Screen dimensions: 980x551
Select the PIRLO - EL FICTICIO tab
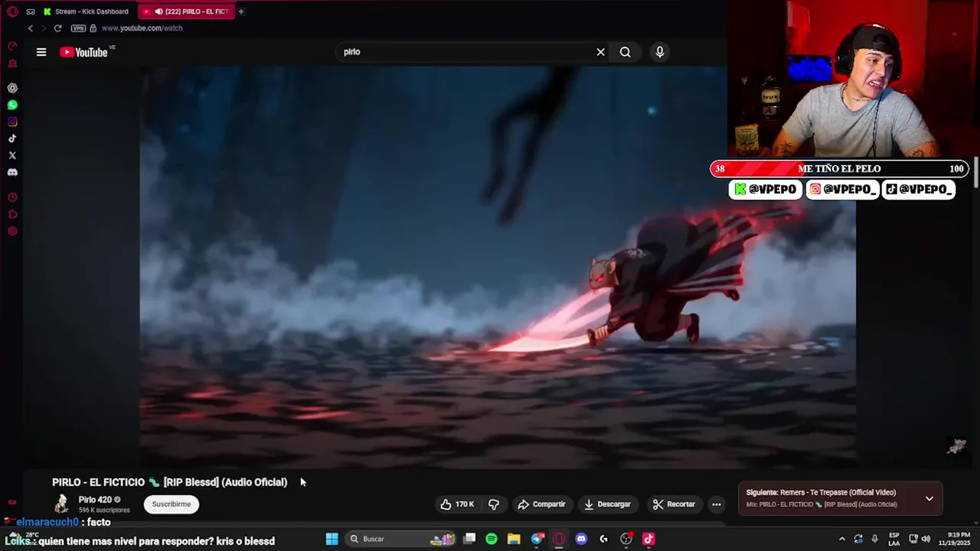[186, 11]
